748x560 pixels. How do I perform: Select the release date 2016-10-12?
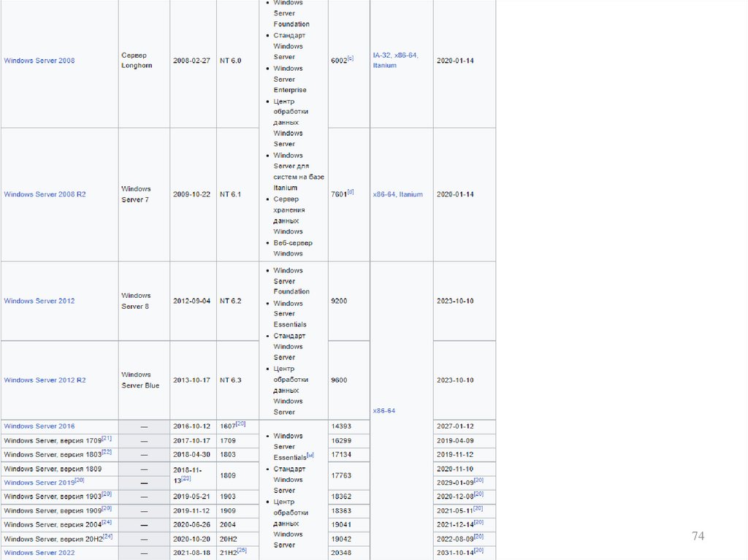coord(192,426)
